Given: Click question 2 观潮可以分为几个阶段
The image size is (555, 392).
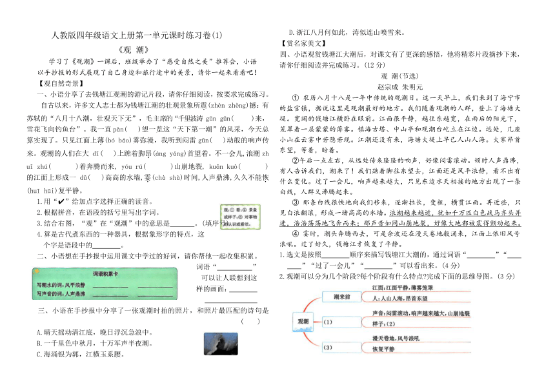Looking at the screenshot, I should 396,277.
